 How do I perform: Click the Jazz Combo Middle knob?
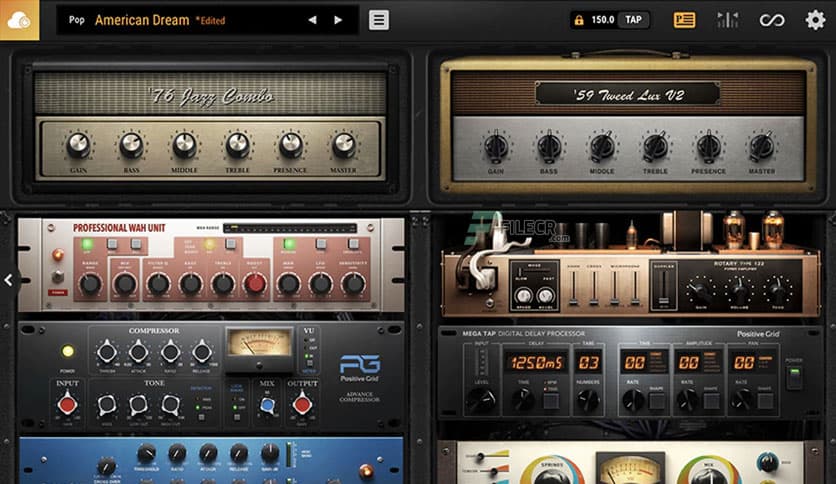coord(184,144)
